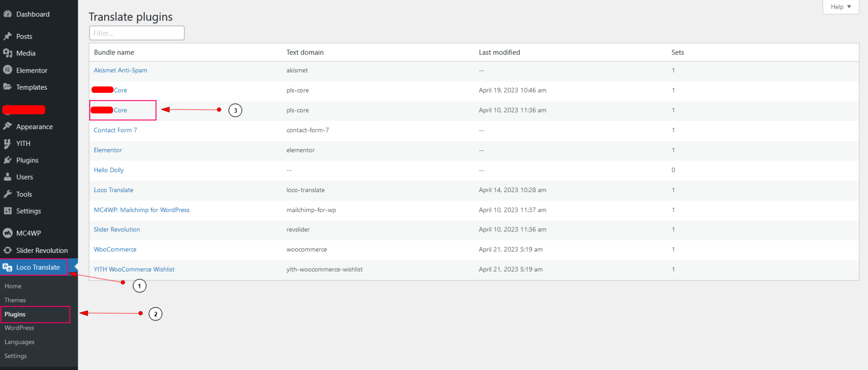This screenshot has width=868, height=370.
Task: Select the Contact Form 7 bundle
Action: 115,130
